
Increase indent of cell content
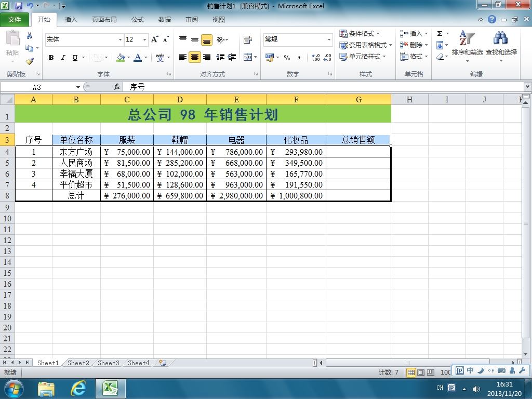tap(232, 57)
